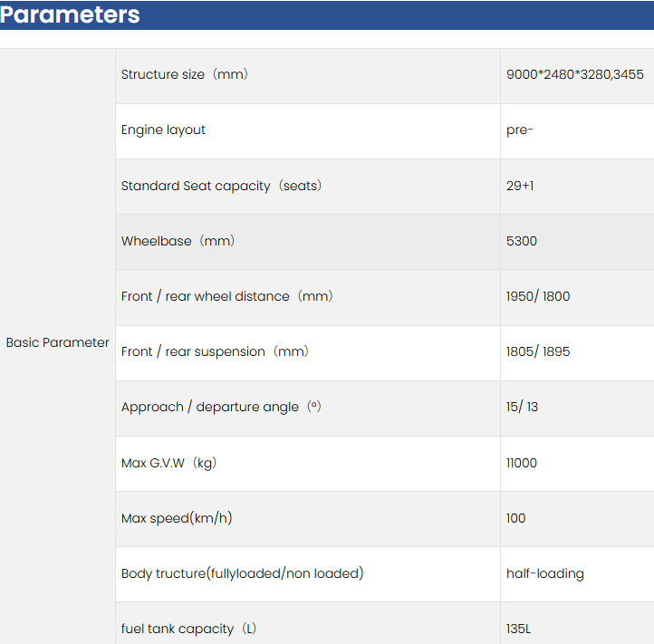Screen dimensions: 654x644
Task: Select the 5300 wheelbase value
Action: tap(522, 241)
